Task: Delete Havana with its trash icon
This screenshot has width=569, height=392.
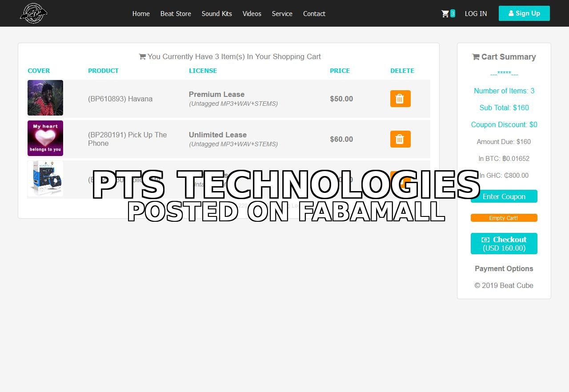Action: [x=400, y=99]
